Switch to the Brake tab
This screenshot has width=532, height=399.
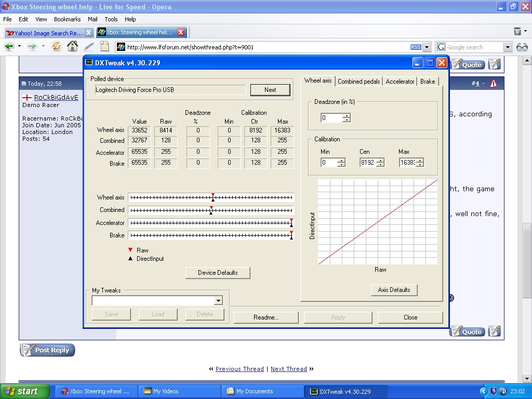pos(428,82)
